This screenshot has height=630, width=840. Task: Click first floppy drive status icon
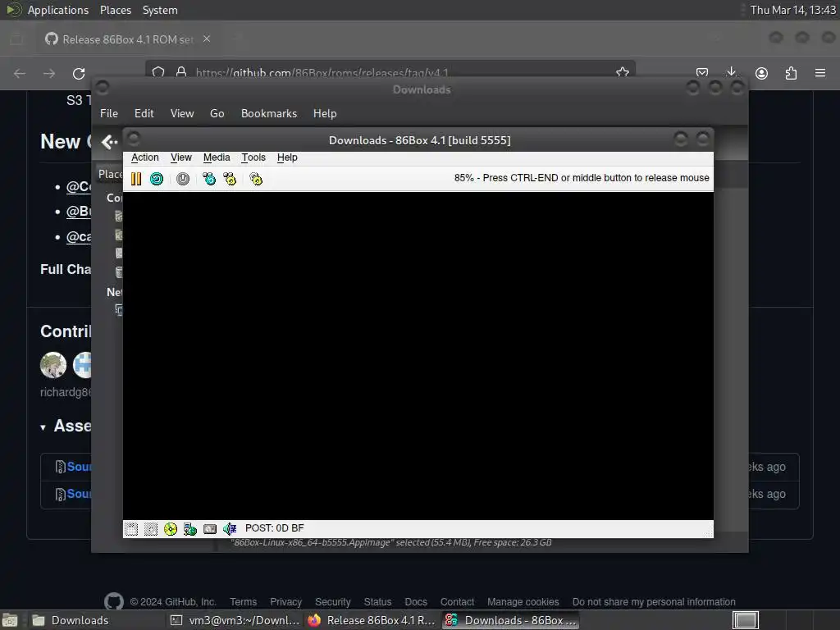pyautogui.click(x=131, y=529)
